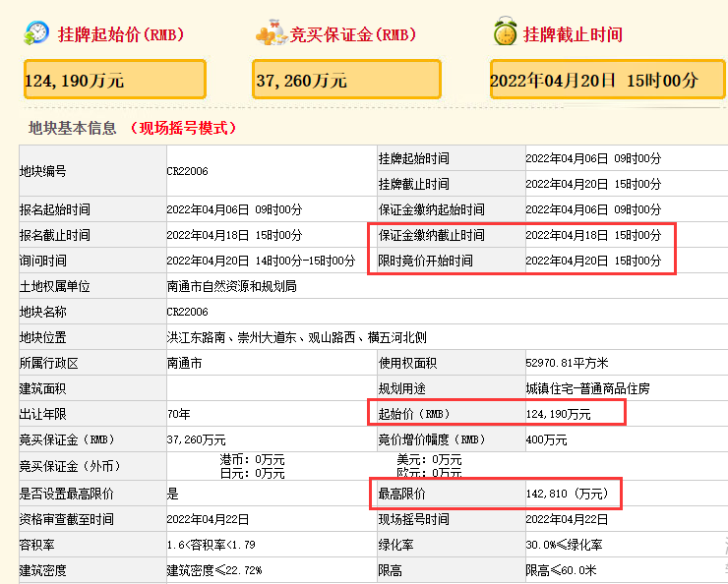This screenshot has height=584, width=728.
Task: Click the 出让年限 value 70年
Action: (179, 414)
